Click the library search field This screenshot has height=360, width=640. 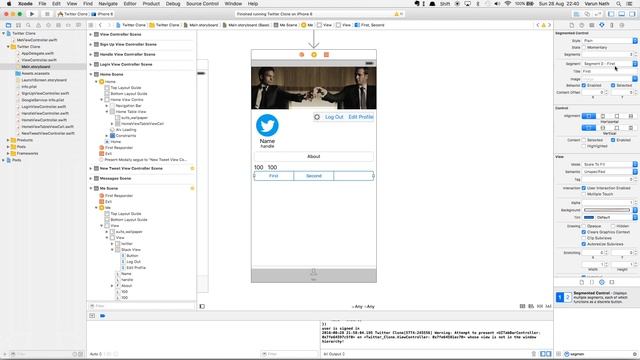pos(600,354)
